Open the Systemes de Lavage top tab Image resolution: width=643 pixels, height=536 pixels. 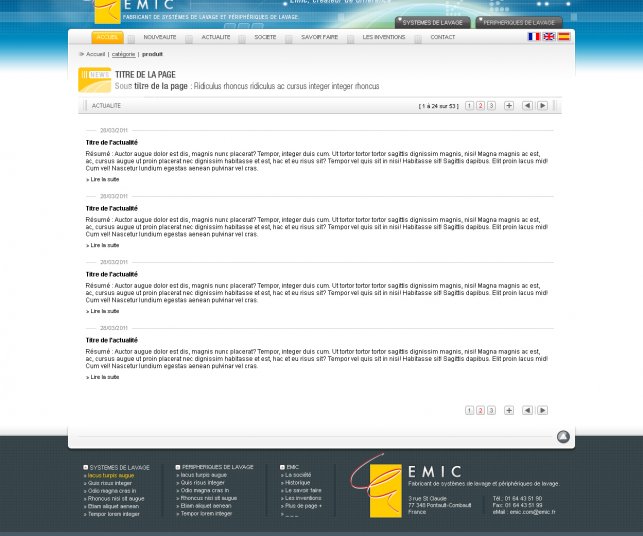(432, 22)
